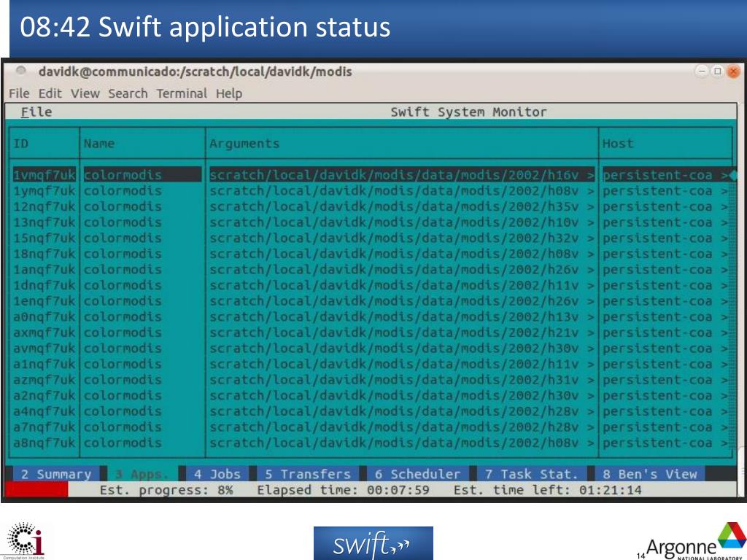747x560 pixels.
Task: Click the Computation Institute logo
Action: [x=26, y=541]
